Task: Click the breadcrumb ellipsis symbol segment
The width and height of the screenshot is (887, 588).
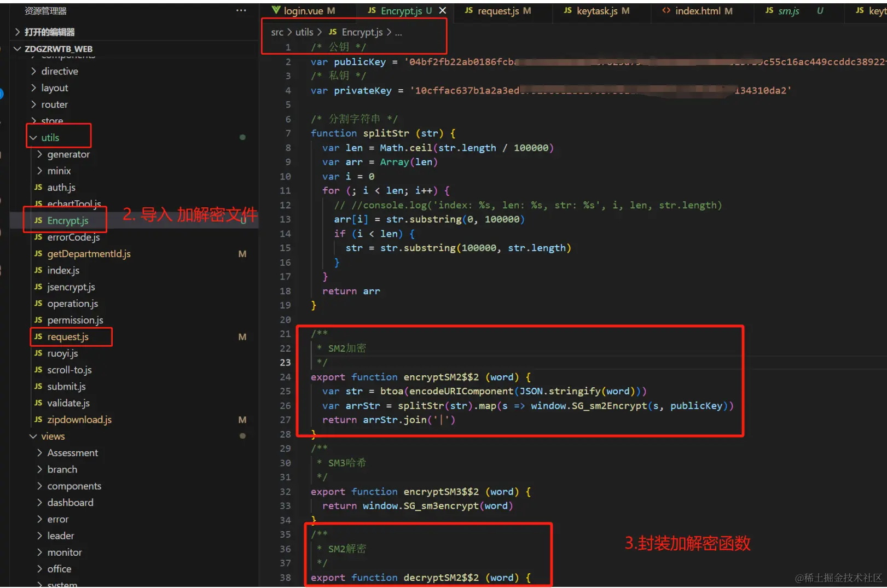Action: click(398, 33)
